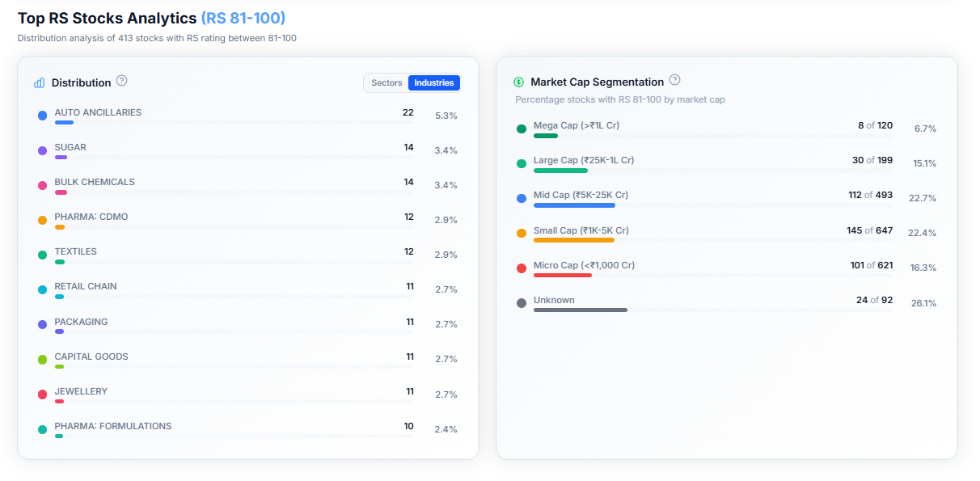
Task: Select the RETAIL CHAIN industry label
Action: 86,286
